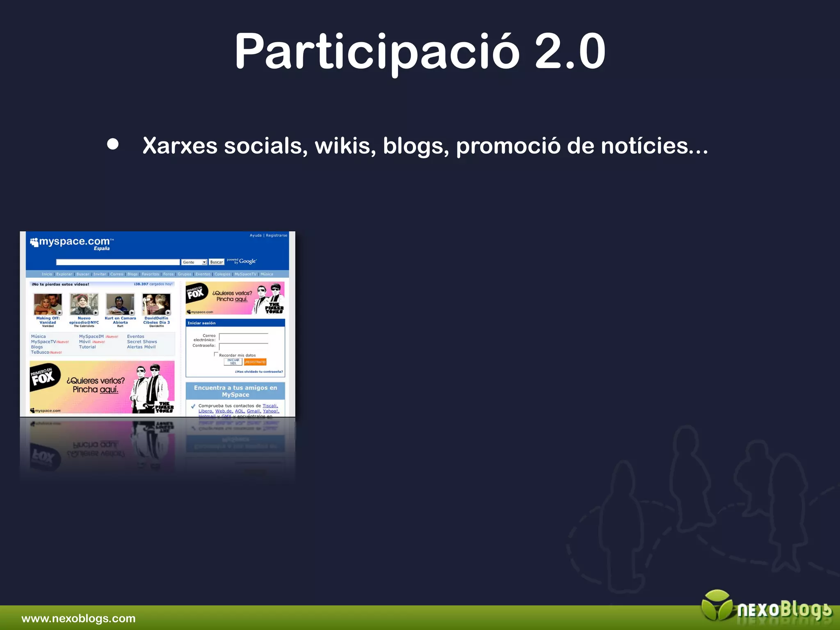Open the Making Off: Vanidad title link
This screenshot has width=840, height=630.
(48, 320)
